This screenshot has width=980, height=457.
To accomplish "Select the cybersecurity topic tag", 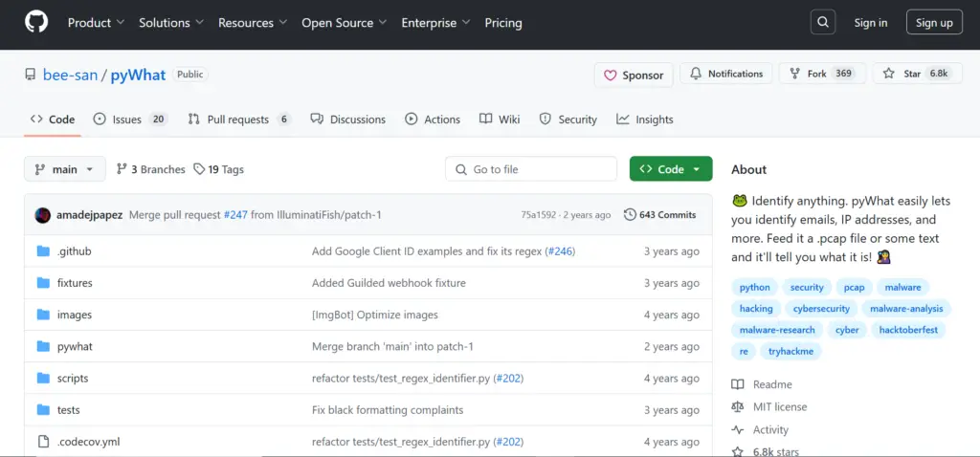I will [x=821, y=309].
